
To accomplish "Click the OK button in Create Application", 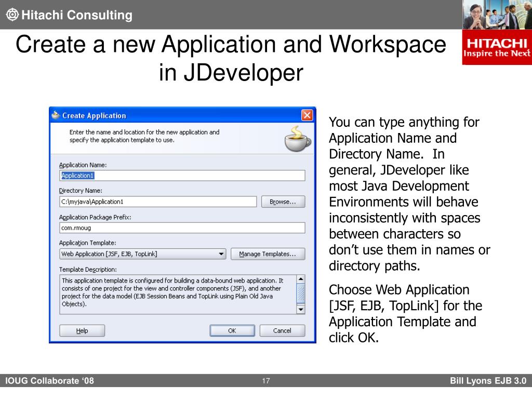I will [232, 330].
